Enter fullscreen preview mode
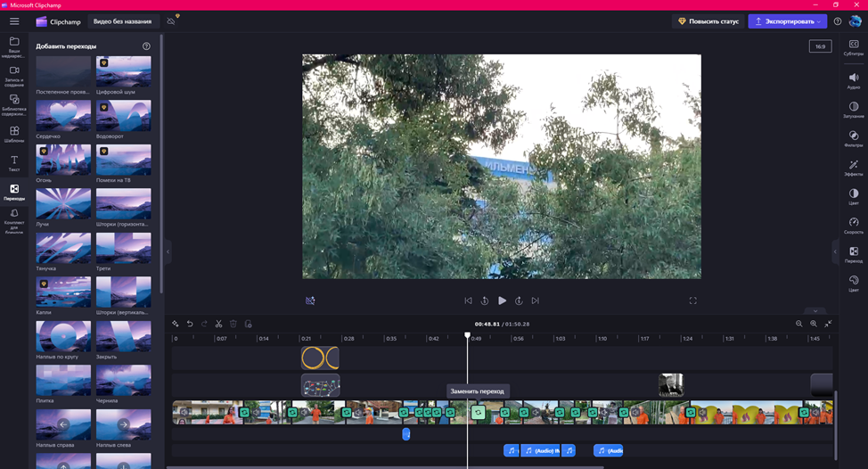The image size is (868, 469). pyautogui.click(x=693, y=300)
